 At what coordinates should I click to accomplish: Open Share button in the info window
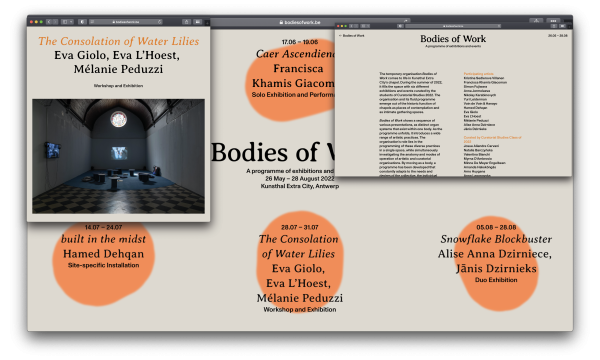[554, 26]
